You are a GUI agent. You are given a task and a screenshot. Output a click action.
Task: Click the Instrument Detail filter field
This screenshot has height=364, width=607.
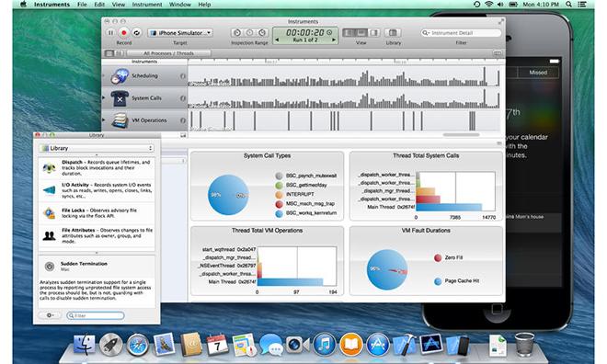click(461, 33)
